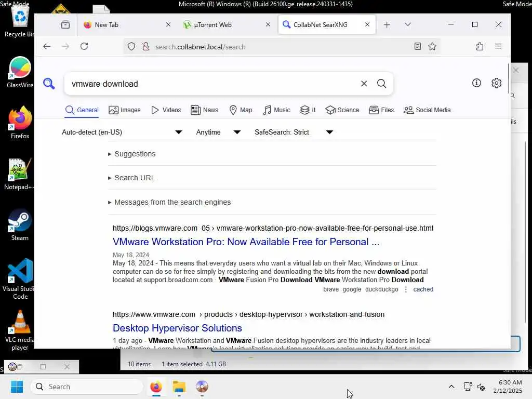Select the Images search category
The width and height of the screenshot is (532, 399).
point(125,110)
